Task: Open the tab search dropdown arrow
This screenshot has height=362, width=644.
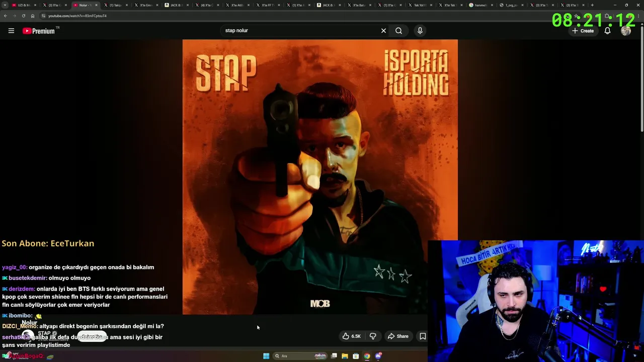Action: pos(5,5)
